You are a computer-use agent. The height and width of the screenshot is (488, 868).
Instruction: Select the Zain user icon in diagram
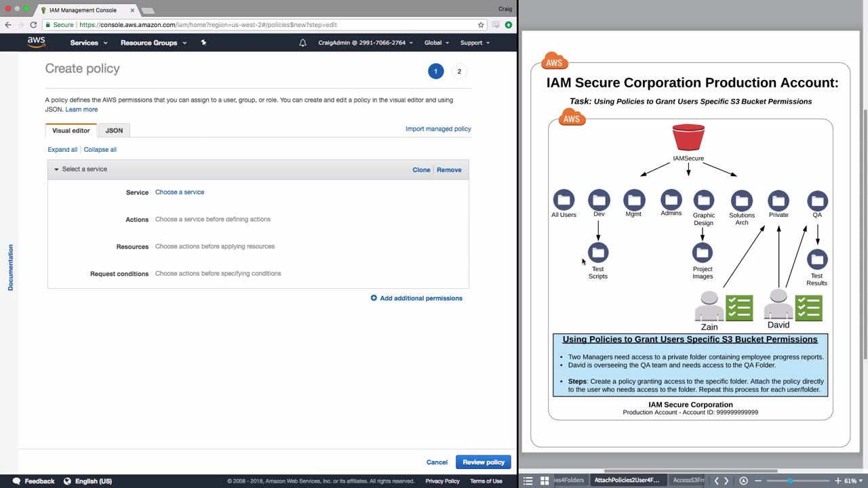pos(709,306)
